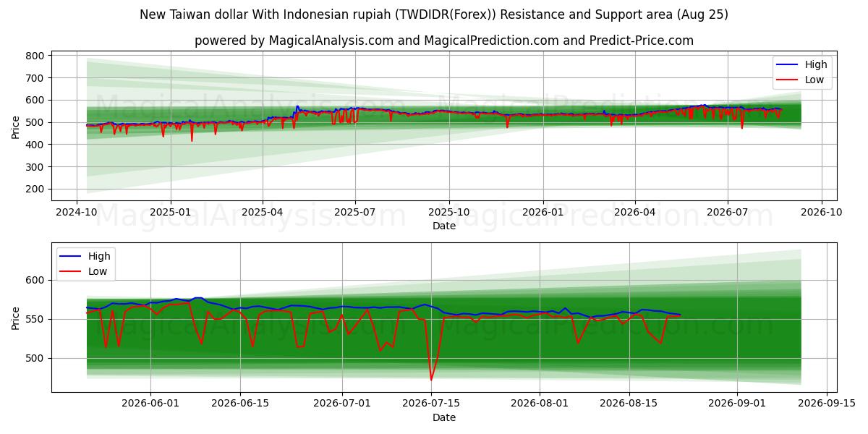
Task: Click the 800 tick on upper price axis
Action: tap(35, 55)
